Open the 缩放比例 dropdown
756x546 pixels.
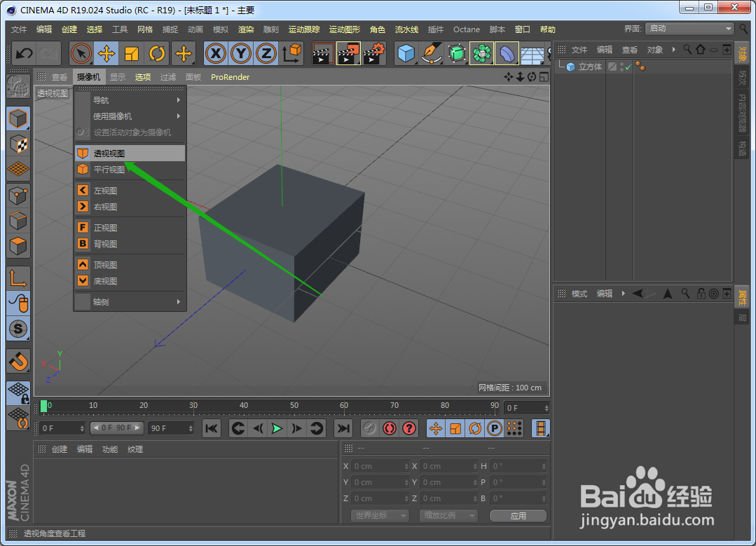point(448,516)
